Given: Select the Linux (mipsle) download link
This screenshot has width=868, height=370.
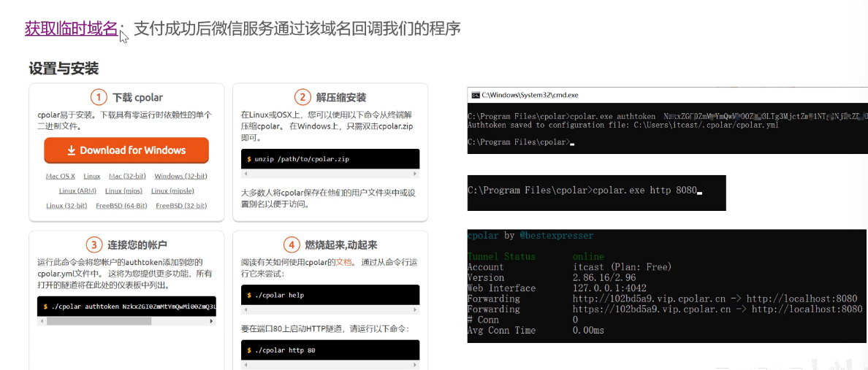Looking at the screenshot, I should 172,190.
